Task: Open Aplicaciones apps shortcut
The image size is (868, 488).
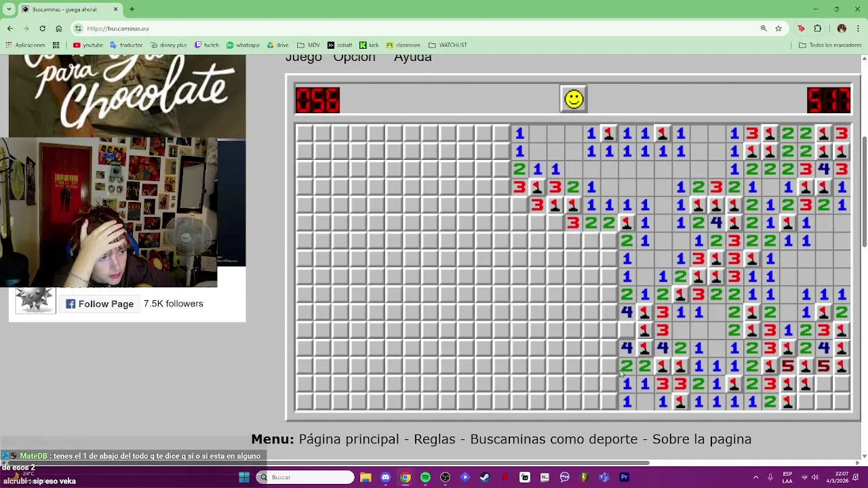Action: pos(25,45)
